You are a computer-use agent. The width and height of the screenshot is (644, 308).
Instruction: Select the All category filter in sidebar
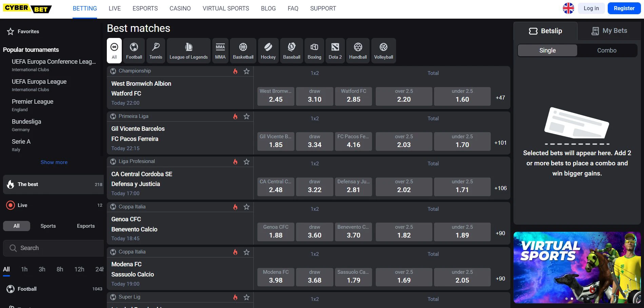(17, 226)
